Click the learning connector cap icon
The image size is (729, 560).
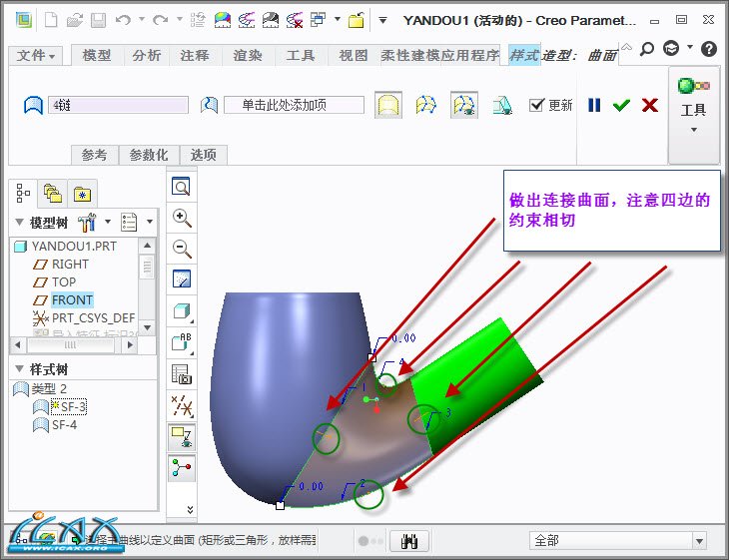[671, 48]
